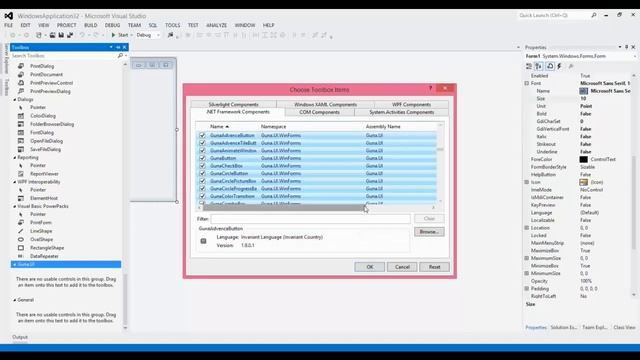The height and width of the screenshot is (360, 640).
Task: Collapse the WPF Interoperability group
Action: coord(15,182)
